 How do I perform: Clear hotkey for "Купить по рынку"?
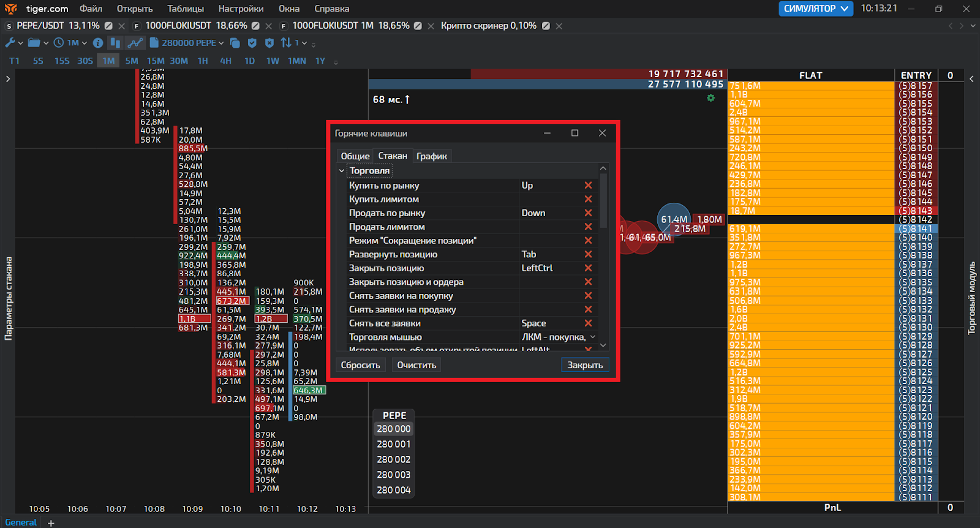pyautogui.click(x=588, y=186)
